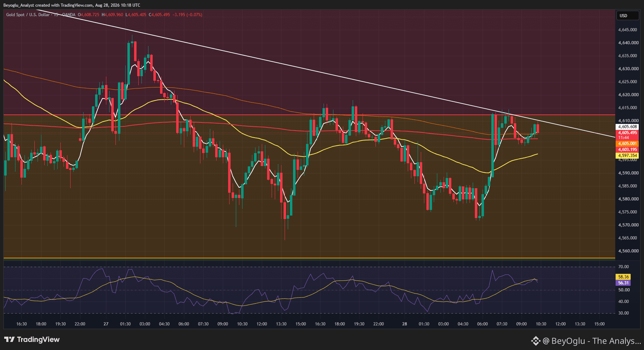Screen dimensions: 644x350
Task: Click the TradingView logo icon
Action: coord(9,339)
